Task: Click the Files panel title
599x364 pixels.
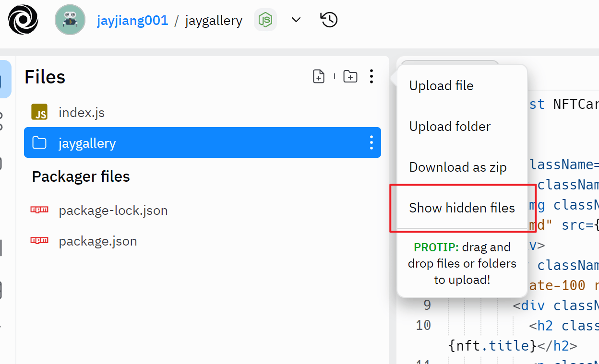Action: [x=45, y=77]
